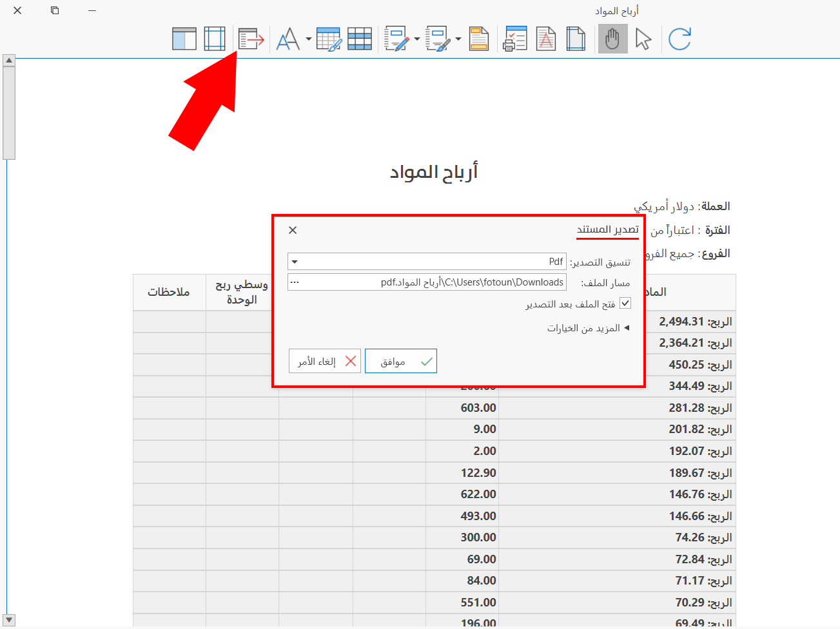Click the page margins frame icon
The height and width of the screenshot is (629, 840).
pos(215,39)
